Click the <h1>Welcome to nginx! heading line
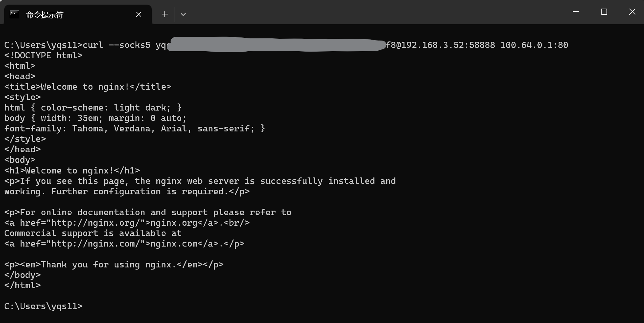644x323 pixels. click(x=72, y=170)
